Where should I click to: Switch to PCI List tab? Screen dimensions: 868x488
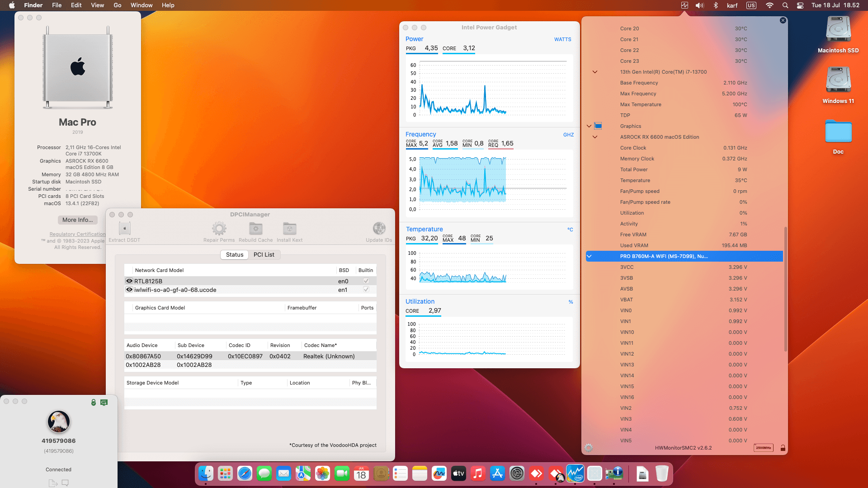coord(264,255)
